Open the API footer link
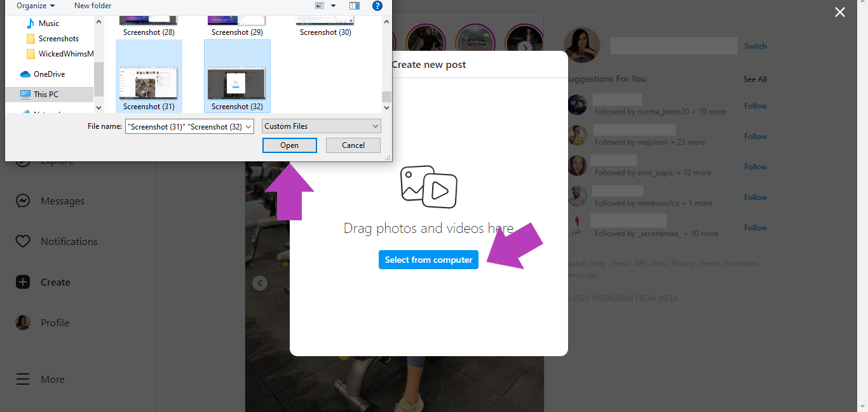868x412 pixels. 640,263
